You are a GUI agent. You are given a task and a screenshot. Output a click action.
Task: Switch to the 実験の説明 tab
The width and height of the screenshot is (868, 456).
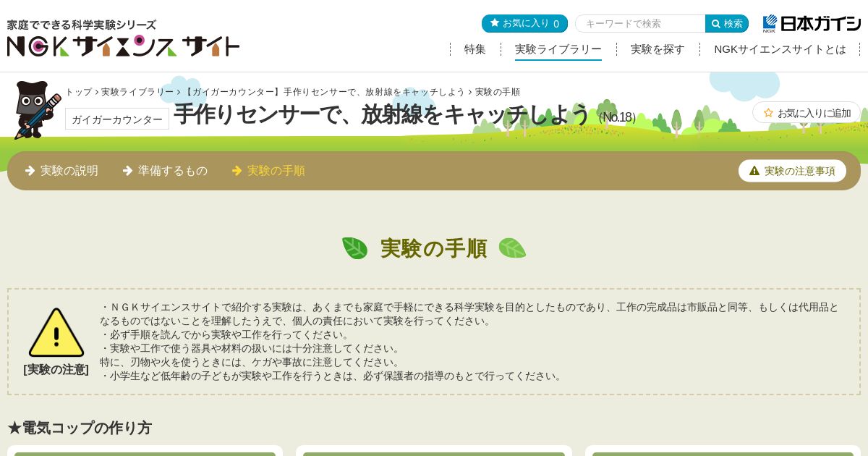pyautogui.click(x=61, y=171)
